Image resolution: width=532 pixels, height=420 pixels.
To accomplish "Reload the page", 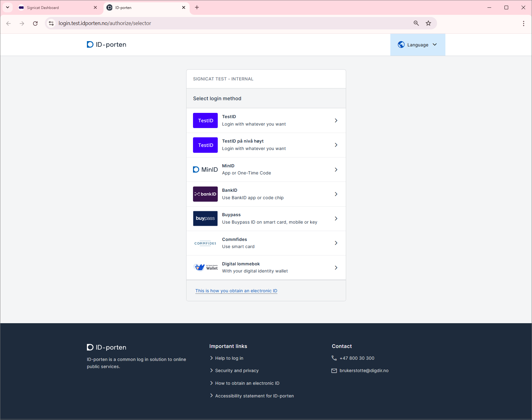I will coord(35,24).
